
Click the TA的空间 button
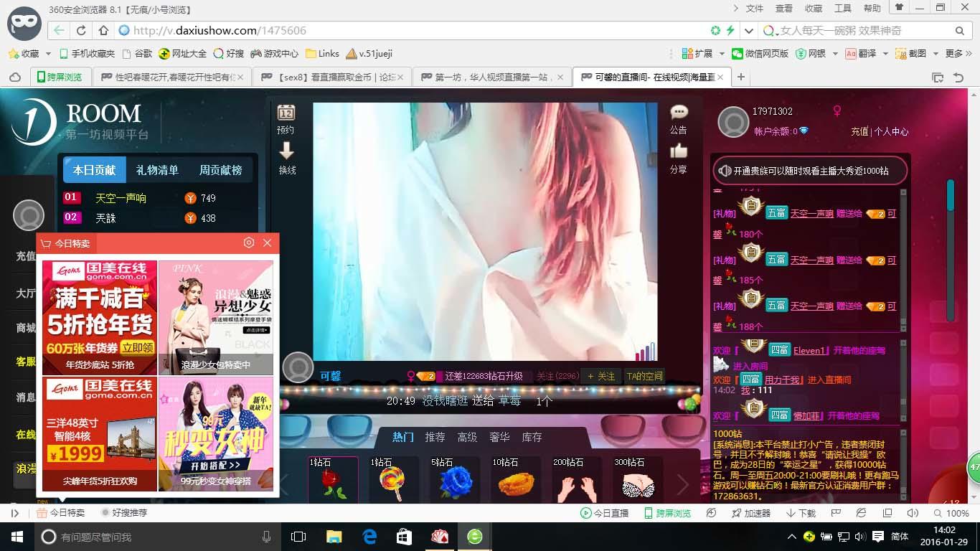(644, 376)
